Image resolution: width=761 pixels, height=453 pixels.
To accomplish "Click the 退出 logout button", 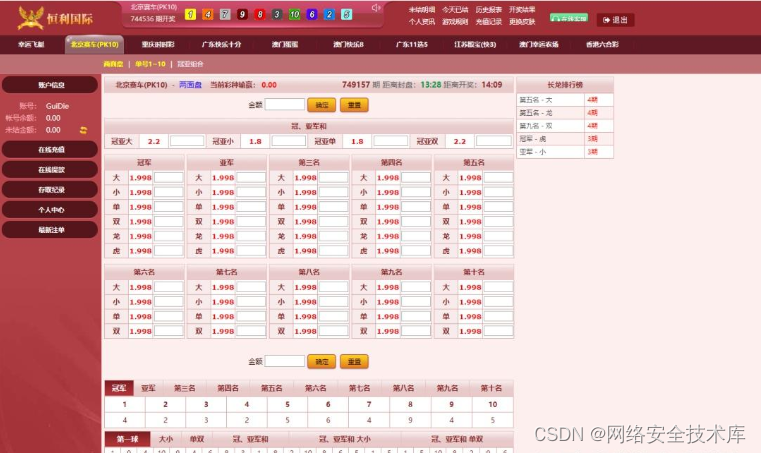I will point(615,20).
